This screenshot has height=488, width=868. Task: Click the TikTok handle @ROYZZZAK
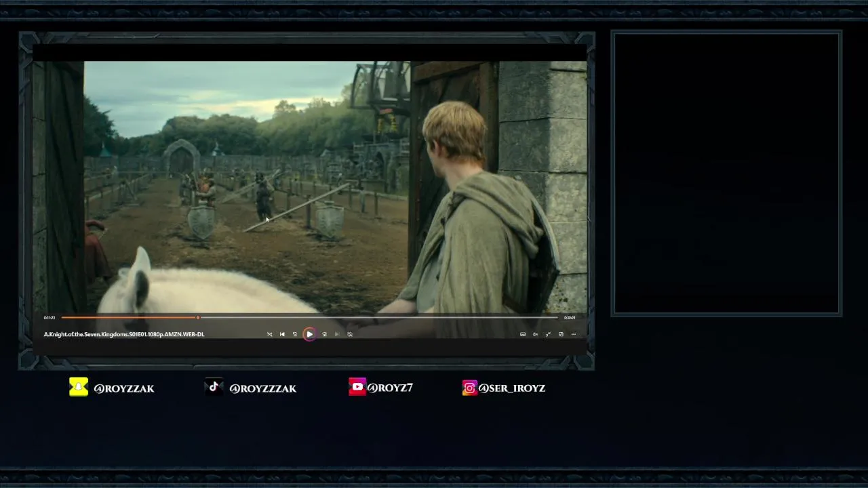(263, 388)
